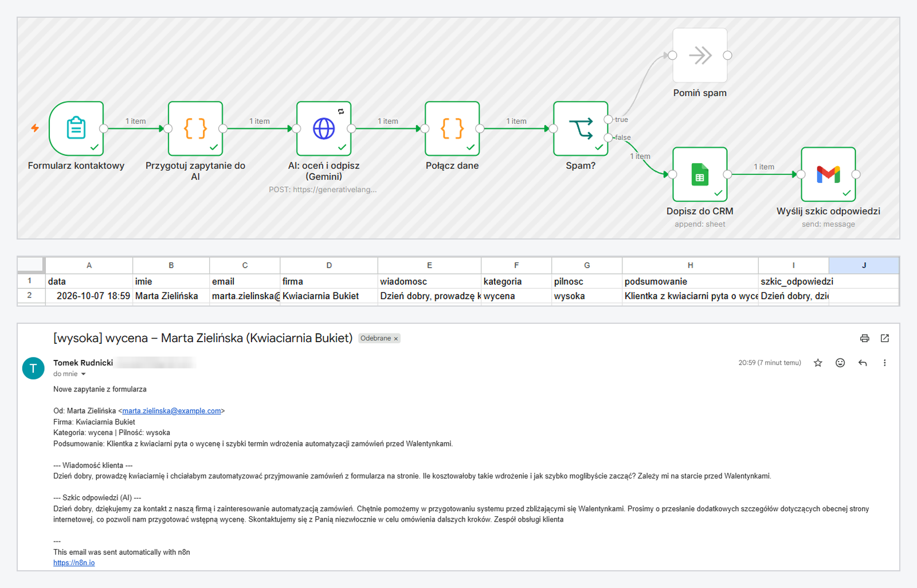The image size is (917, 588).
Task: Reply to Tomek Rudnicki's email
Action: coord(863,363)
